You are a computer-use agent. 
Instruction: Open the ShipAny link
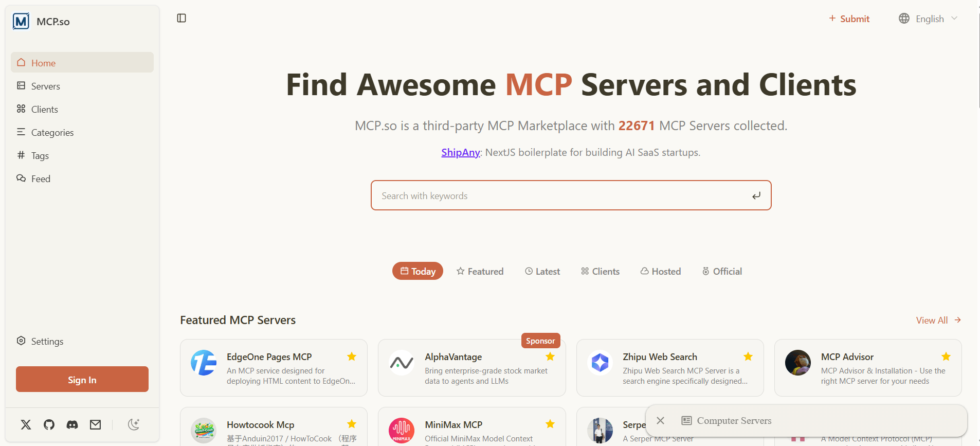click(461, 152)
